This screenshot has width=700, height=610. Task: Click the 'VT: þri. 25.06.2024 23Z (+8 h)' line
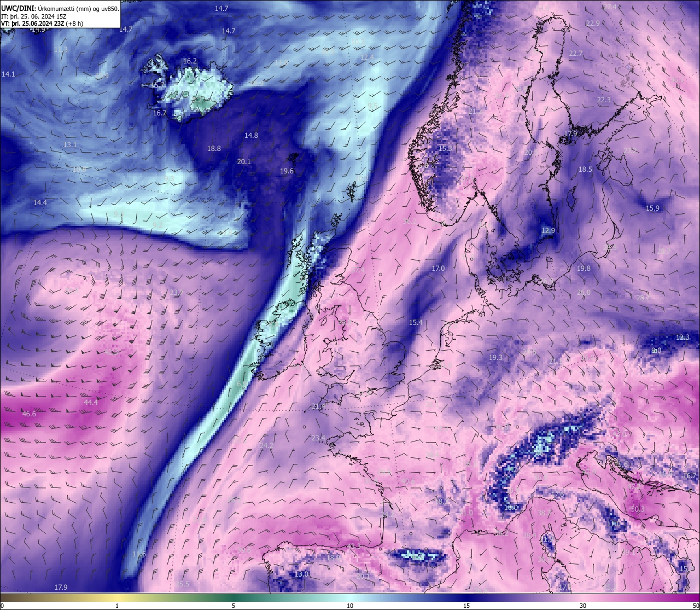42,24
